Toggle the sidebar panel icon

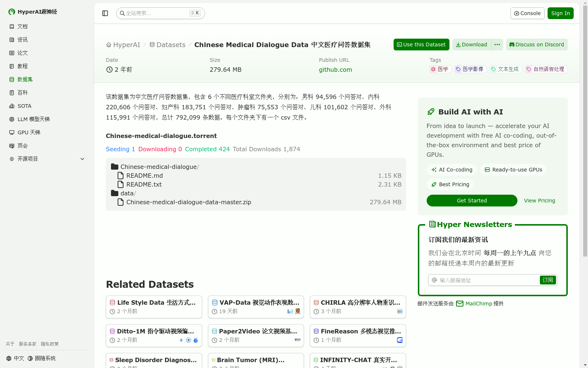(x=105, y=13)
